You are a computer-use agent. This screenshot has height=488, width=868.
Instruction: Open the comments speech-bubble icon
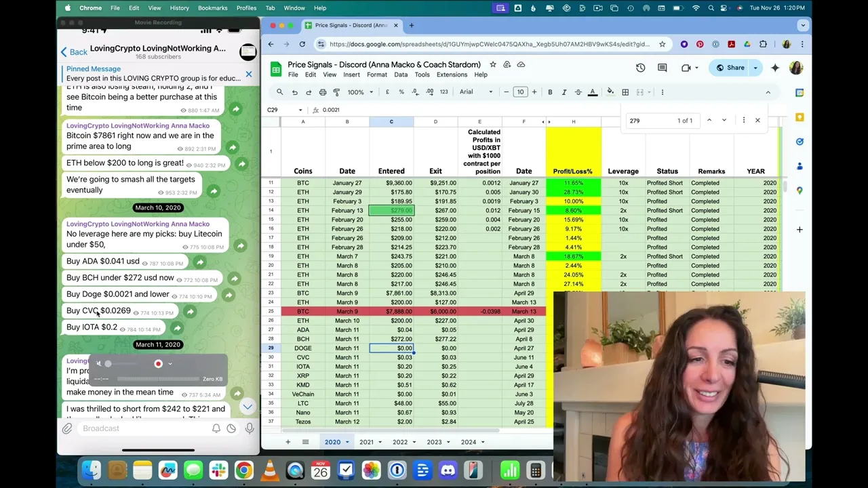click(662, 68)
